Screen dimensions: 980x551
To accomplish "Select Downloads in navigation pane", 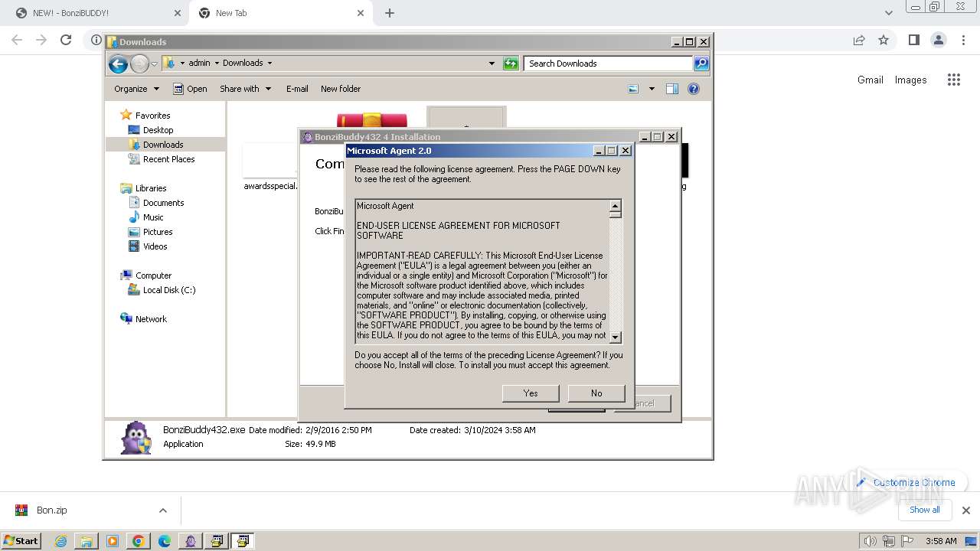I will [x=163, y=145].
